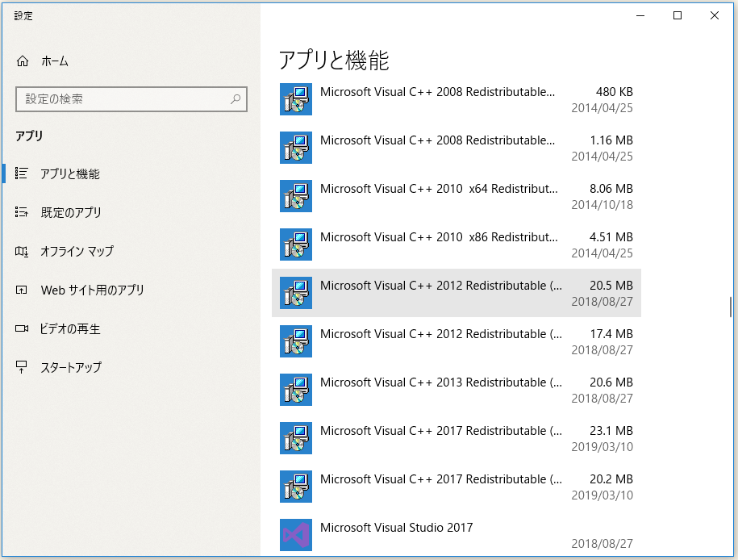Click the 8.06 MB size value
Viewport: 738px width, 560px height.
click(x=611, y=189)
